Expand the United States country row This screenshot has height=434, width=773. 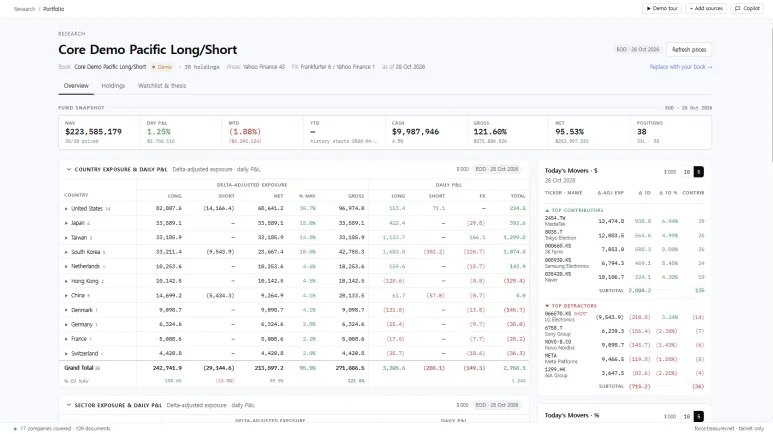[66, 209]
